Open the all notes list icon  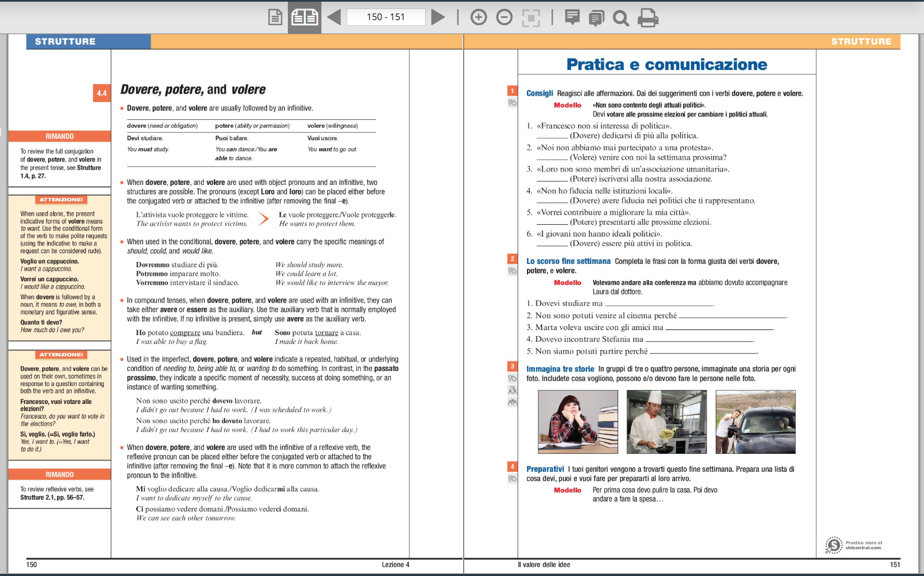(596, 18)
